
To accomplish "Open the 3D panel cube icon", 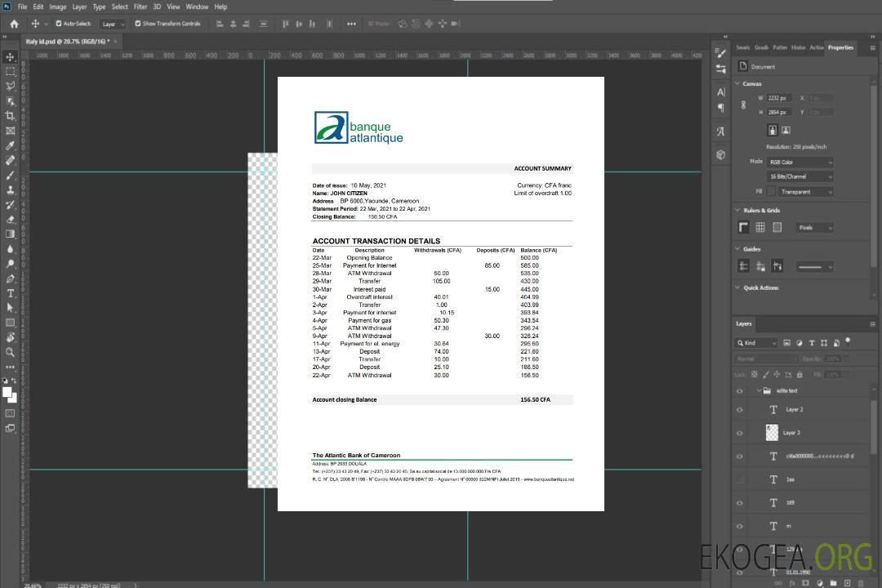I will (x=721, y=154).
